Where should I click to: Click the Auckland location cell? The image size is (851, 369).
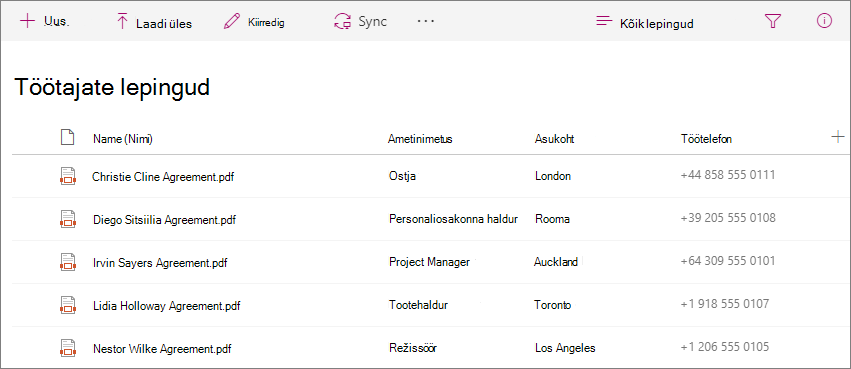(556, 262)
